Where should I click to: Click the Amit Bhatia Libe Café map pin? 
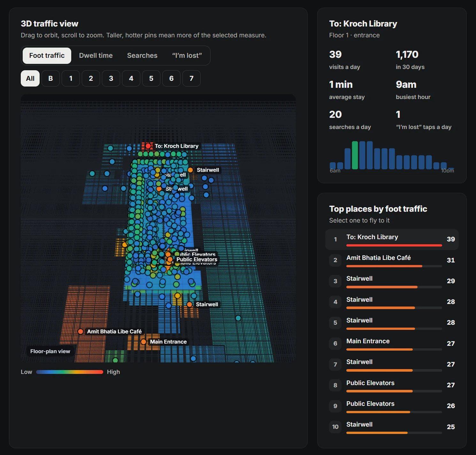(x=81, y=331)
